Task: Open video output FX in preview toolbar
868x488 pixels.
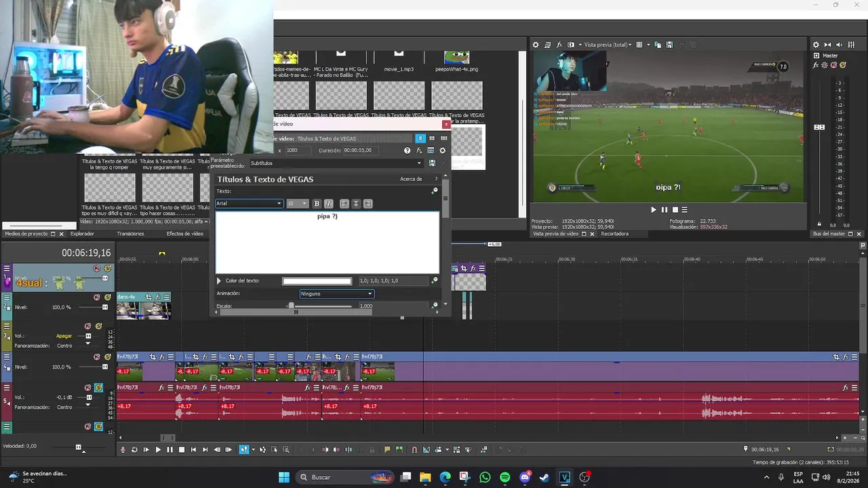Action: point(559,45)
